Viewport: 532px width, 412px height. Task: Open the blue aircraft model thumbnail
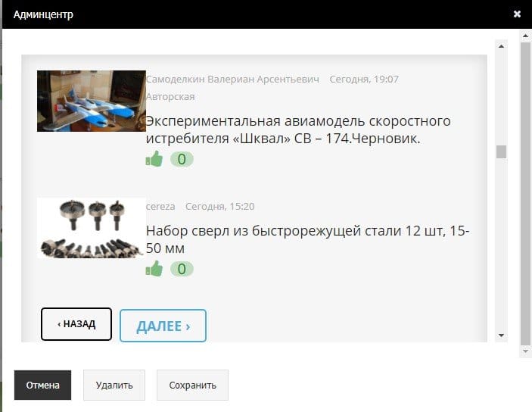coord(92,101)
